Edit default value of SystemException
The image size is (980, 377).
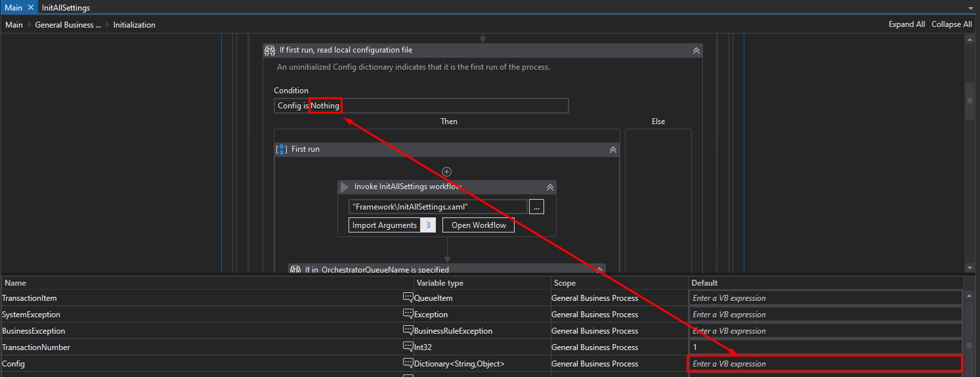pyautogui.click(x=826, y=315)
